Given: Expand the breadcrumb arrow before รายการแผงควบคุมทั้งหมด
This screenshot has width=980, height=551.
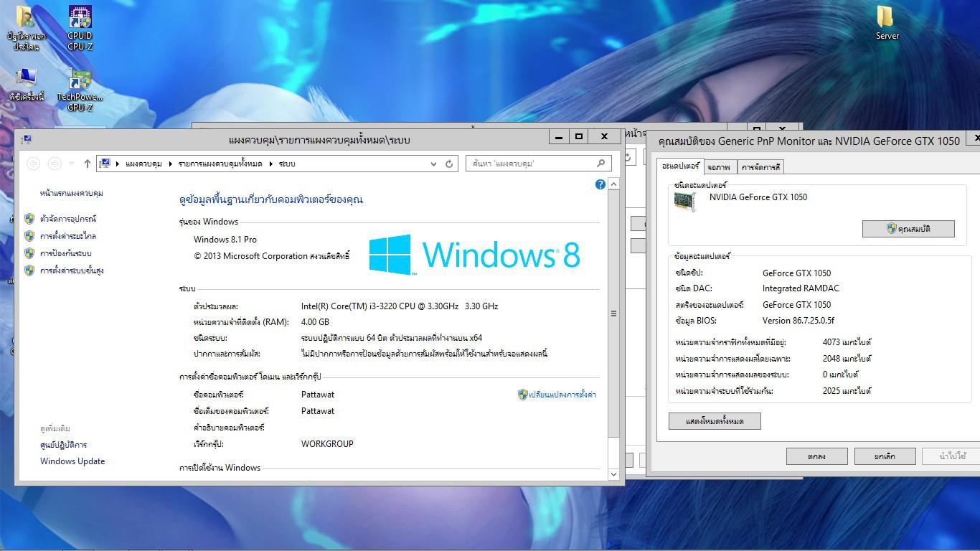Looking at the screenshot, I should (x=171, y=164).
